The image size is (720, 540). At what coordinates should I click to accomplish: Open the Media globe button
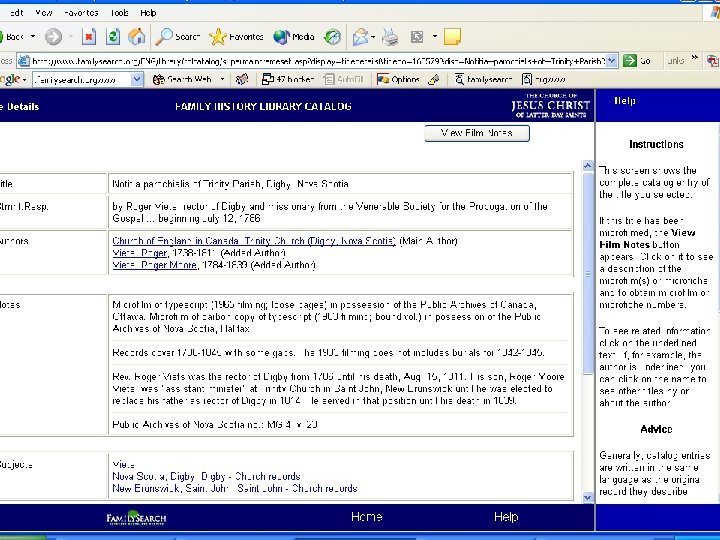coord(294,37)
